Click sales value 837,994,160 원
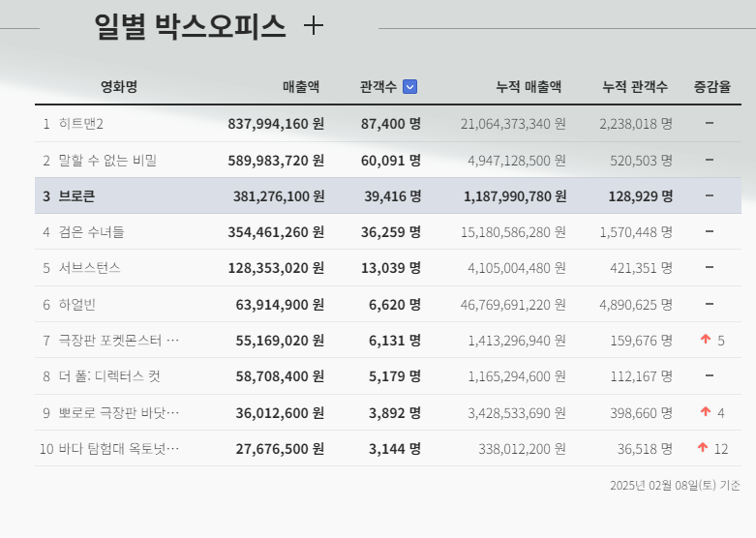 276,124
